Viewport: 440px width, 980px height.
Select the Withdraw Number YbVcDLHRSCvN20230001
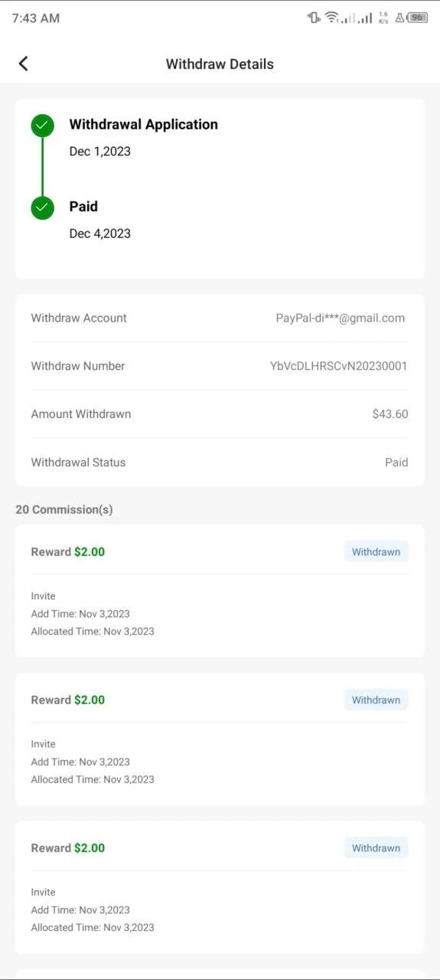pos(339,366)
